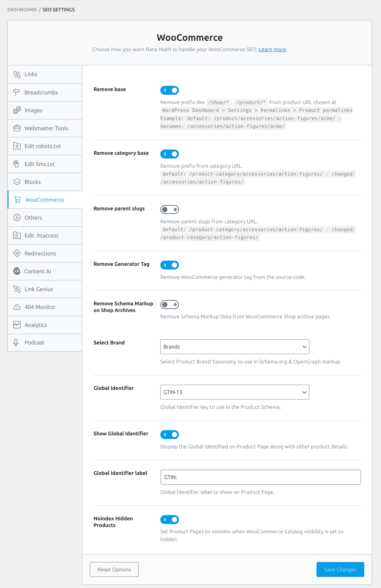Click the Links sidebar icon
The image size is (381, 588).
pyautogui.click(x=17, y=74)
